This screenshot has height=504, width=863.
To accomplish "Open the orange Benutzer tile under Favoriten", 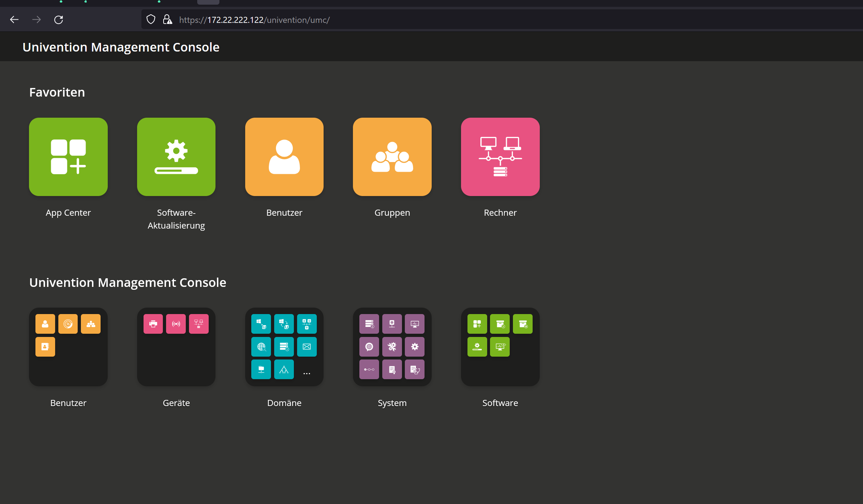I will point(285,157).
